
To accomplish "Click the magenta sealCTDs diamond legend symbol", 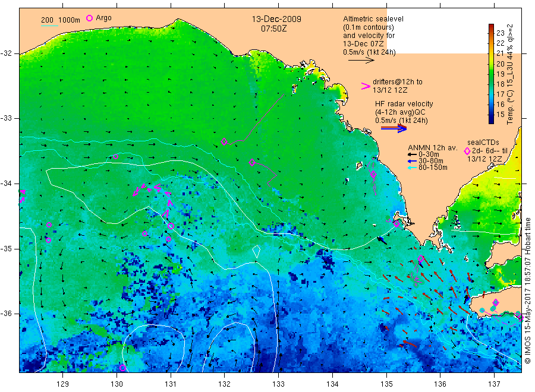I will tap(467, 151).
